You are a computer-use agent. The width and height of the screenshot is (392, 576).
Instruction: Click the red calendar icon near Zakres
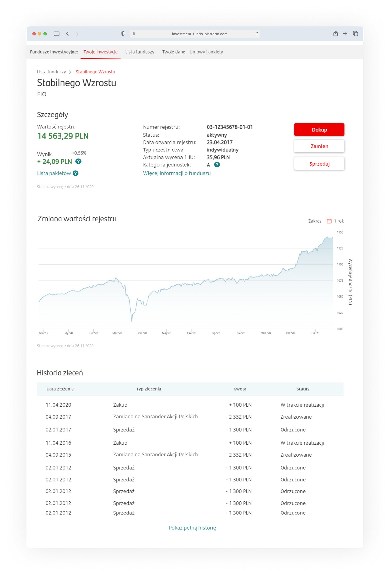[329, 221]
